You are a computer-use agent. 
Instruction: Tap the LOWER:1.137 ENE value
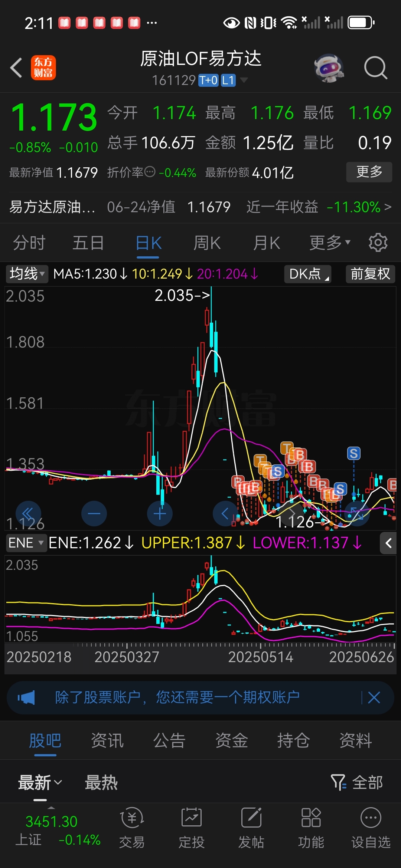click(307, 543)
